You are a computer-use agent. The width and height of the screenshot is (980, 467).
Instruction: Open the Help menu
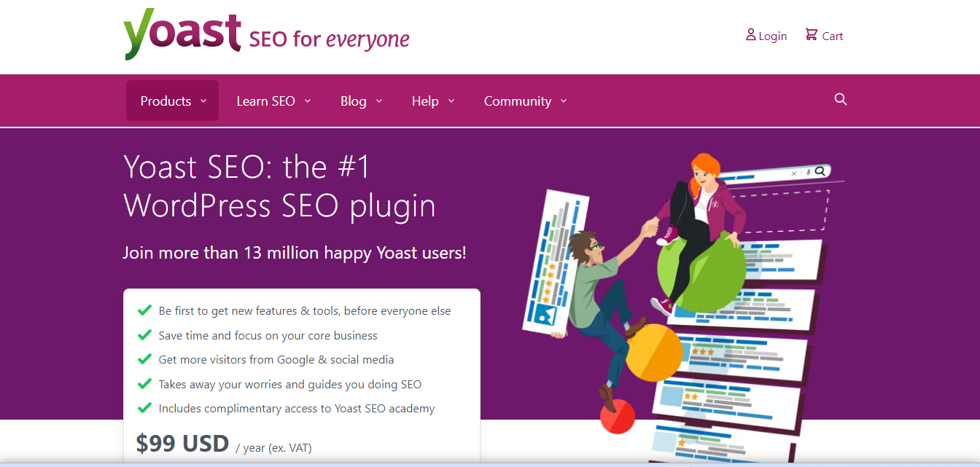click(x=433, y=101)
